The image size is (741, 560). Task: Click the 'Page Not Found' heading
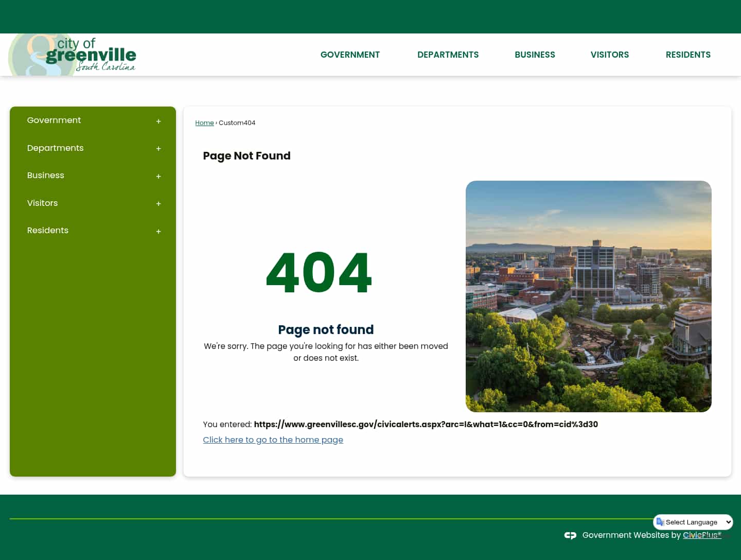[246, 155]
